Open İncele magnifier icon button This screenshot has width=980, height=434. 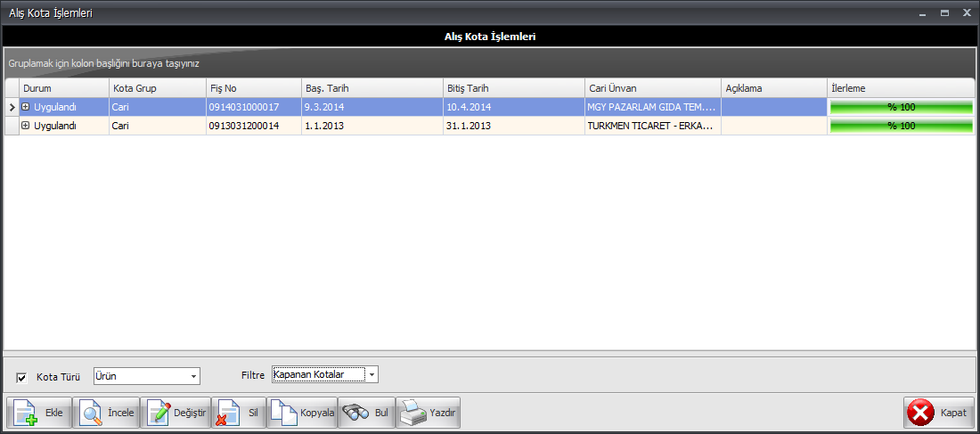90,414
